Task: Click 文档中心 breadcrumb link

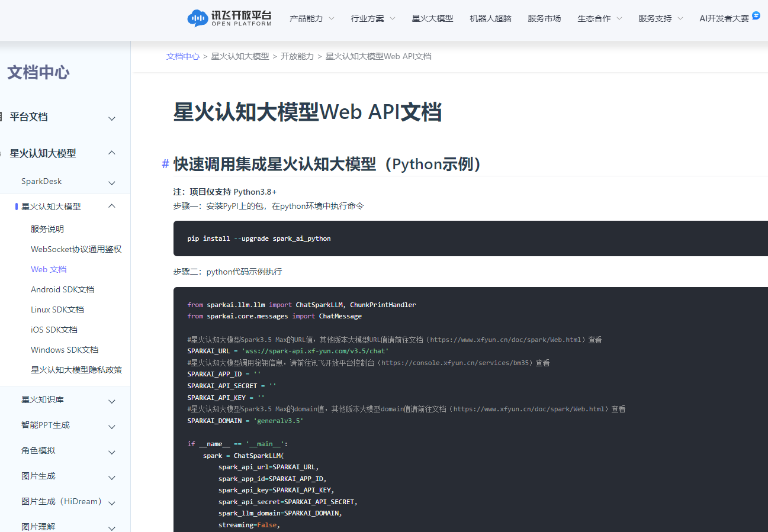Action: [183, 56]
